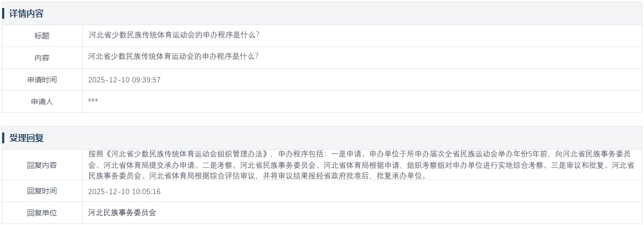Click the 回复内容 label cell

pos(42,165)
